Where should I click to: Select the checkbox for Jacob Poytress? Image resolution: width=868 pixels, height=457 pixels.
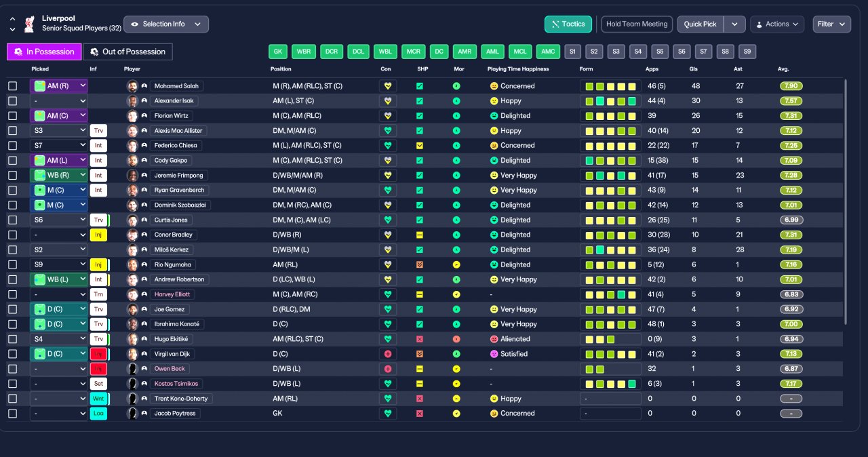pyautogui.click(x=12, y=414)
